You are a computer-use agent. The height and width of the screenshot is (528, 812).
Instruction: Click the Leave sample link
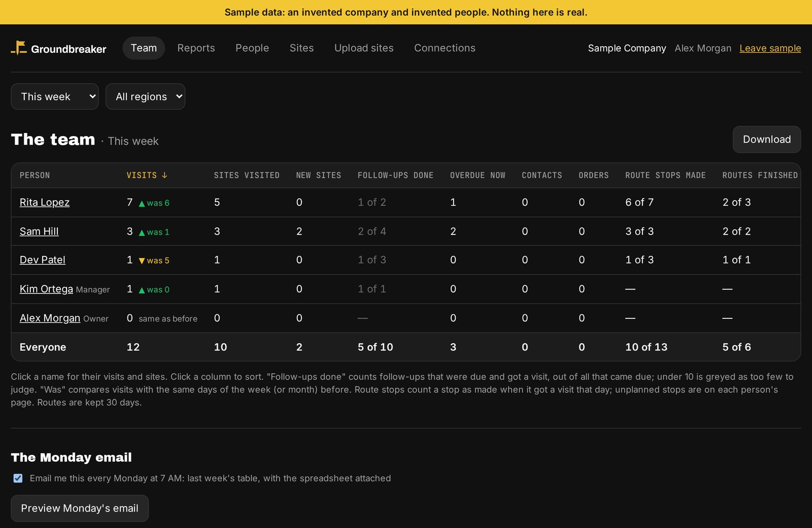point(770,48)
